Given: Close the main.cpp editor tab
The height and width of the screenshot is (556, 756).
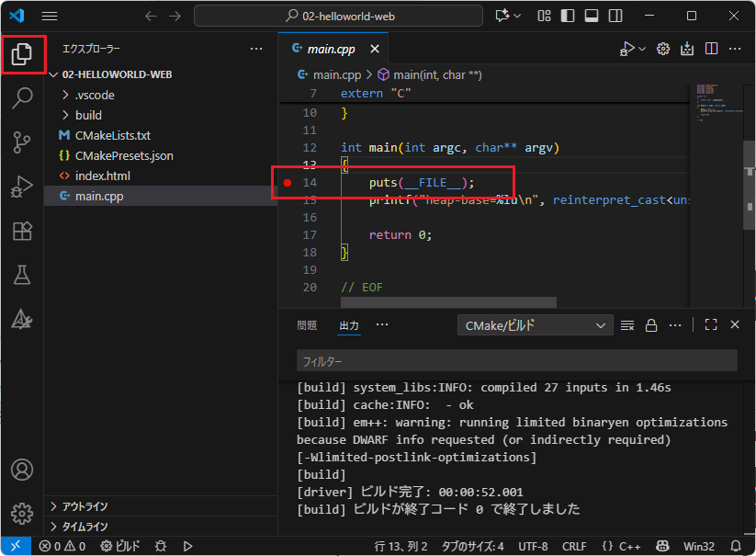Looking at the screenshot, I should [375, 49].
